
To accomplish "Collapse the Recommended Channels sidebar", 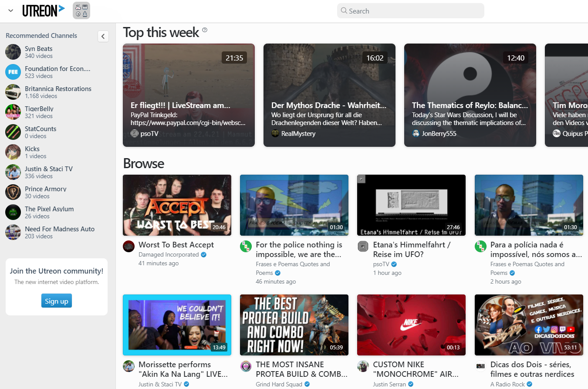I will (103, 36).
